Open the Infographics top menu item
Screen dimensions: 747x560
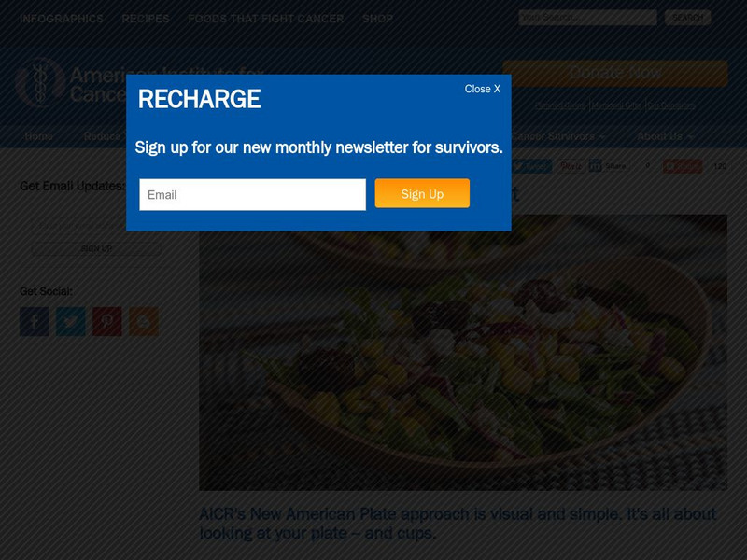tap(62, 19)
